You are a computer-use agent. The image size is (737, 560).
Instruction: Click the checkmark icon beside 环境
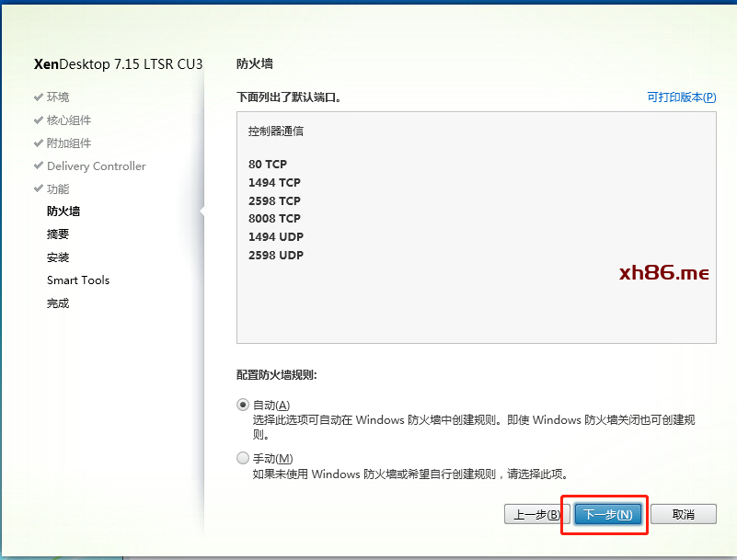point(38,97)
